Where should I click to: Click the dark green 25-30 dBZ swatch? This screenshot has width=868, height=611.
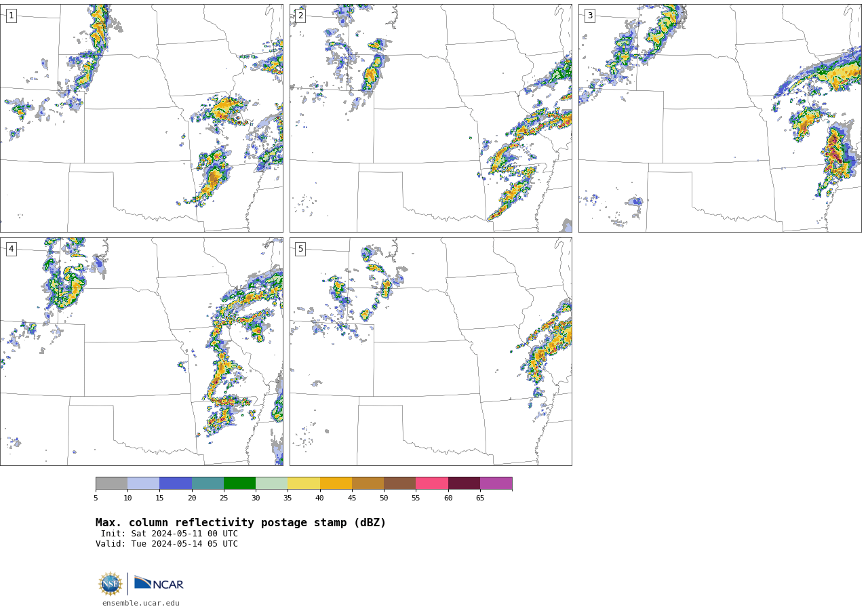[239, 484]
